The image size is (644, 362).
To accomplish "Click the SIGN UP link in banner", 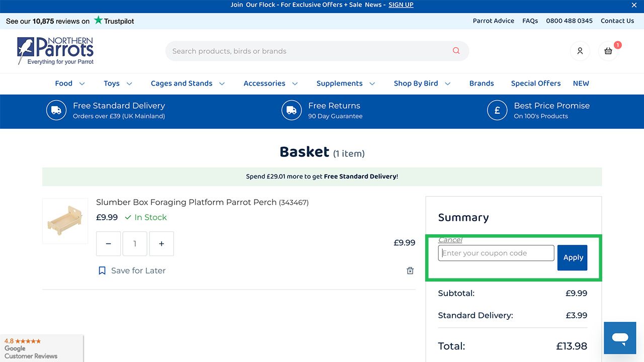I will tap(401, 5).
